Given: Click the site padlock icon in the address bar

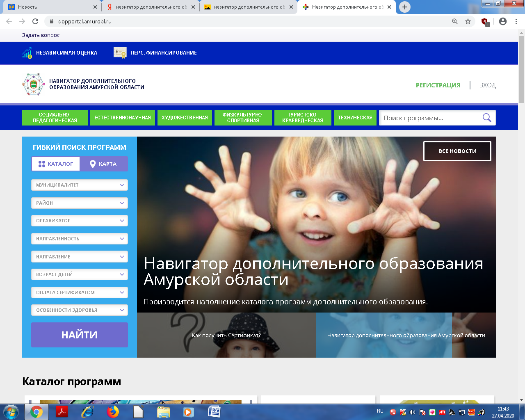Looking at the screenshot, I should (52, 21).
